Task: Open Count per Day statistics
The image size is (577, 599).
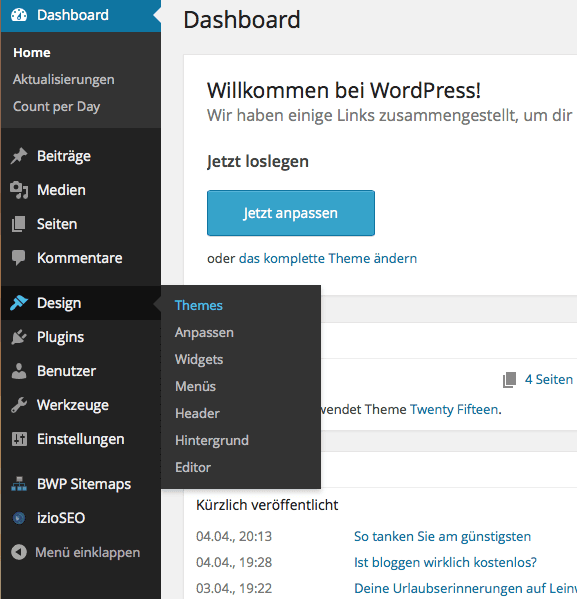Action: (57, 107)
